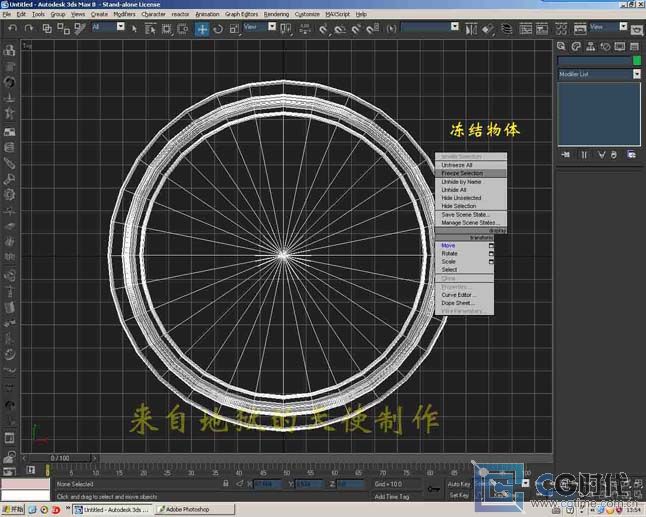Click the green object color swatch
This screenshot has width=646, height=517.
637,61
